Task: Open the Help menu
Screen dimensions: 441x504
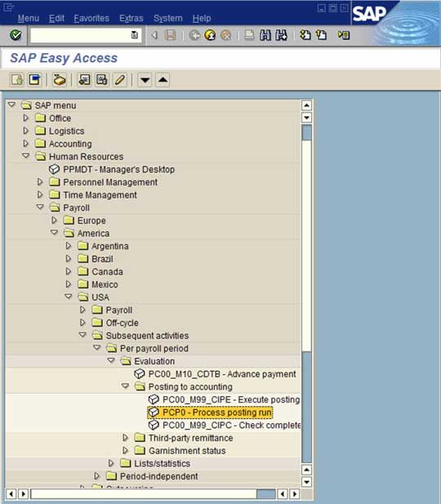Action: click(x=202, y=18)
